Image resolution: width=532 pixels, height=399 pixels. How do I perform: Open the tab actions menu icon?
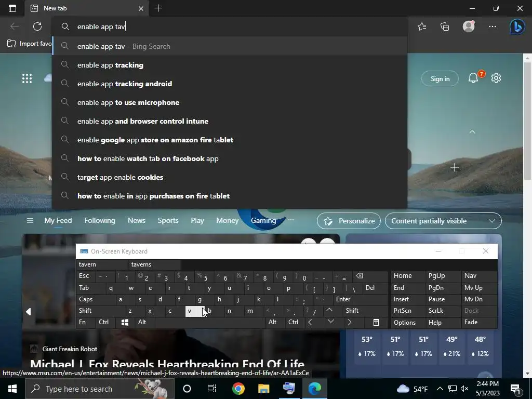click(x=12, y=8)
